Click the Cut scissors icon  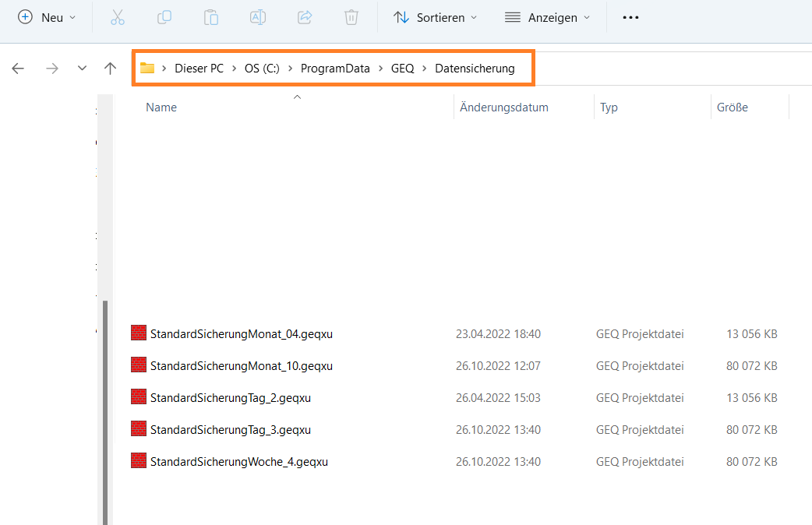(118, 17)
